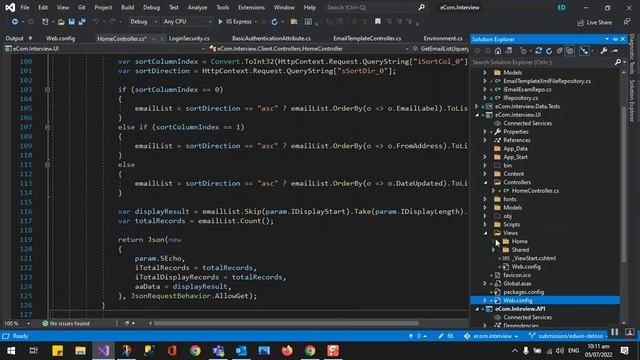This screenshot has height=360, width=640.
Task: Expand the Shared folder under Views
Action: click(494, 250)
